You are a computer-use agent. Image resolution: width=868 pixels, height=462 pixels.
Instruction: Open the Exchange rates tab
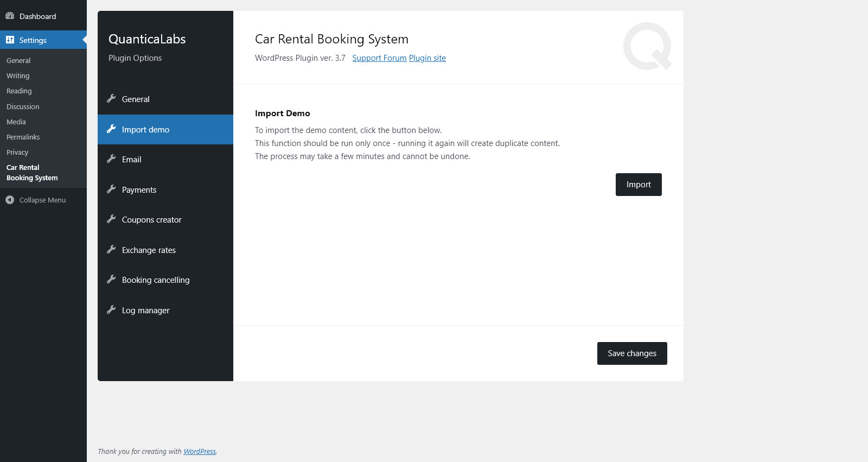click(x=165, y=250)
